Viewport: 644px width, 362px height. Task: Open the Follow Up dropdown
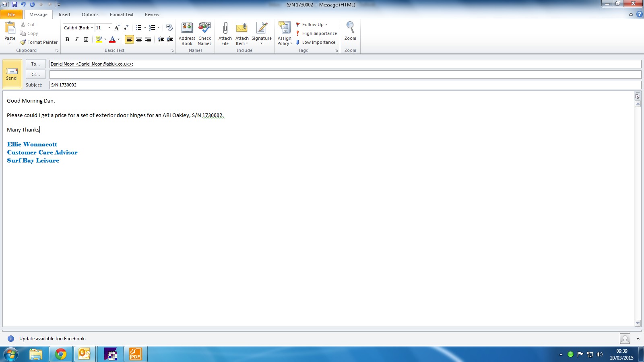click(312, 25)
